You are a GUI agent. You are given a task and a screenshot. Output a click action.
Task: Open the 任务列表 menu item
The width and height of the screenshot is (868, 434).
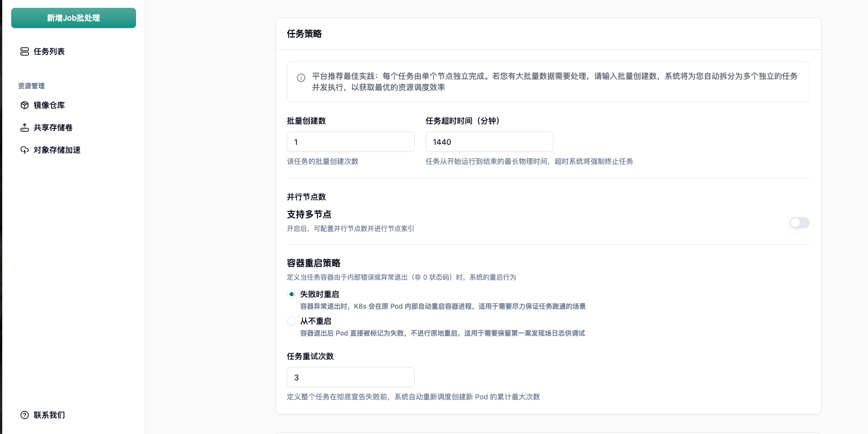(x=49, y=51)
